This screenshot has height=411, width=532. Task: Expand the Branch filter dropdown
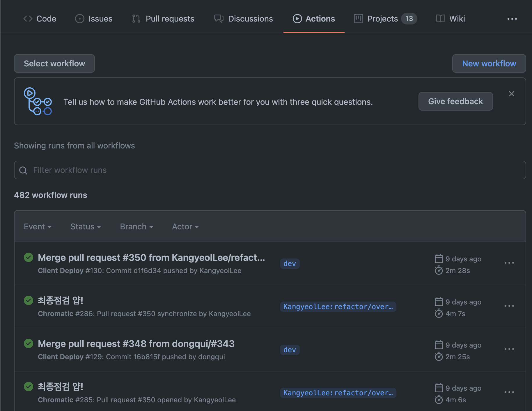coord(137,226)
